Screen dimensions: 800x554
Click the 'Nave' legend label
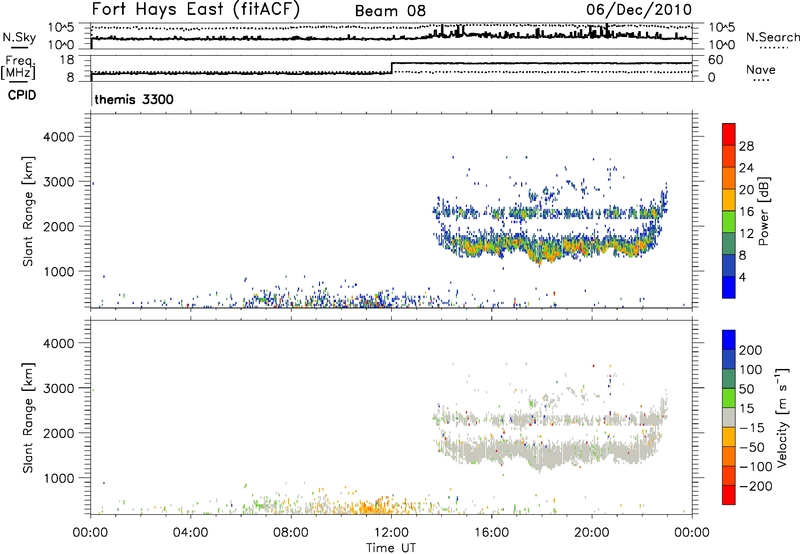[x=761, y=70]
